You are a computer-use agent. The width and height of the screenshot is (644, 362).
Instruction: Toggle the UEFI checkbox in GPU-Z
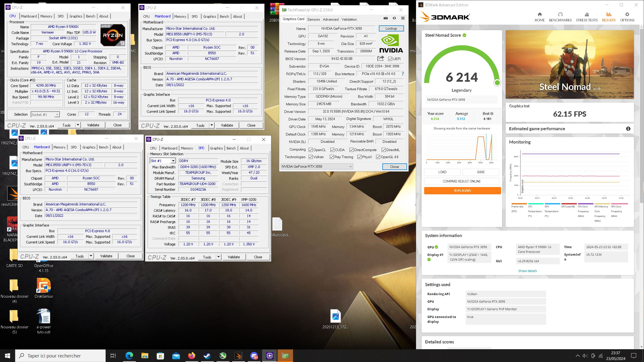(x=390, y=59)
